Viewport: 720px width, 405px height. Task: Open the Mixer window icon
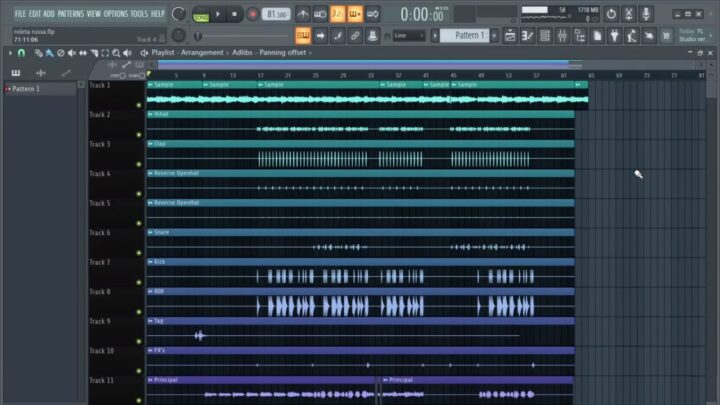coord(562,35)
